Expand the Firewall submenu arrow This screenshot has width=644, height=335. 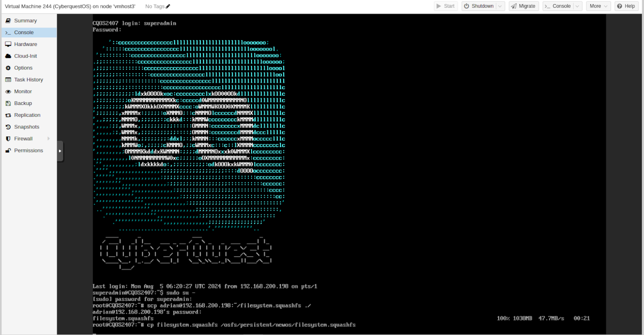(x=48, y=139)
